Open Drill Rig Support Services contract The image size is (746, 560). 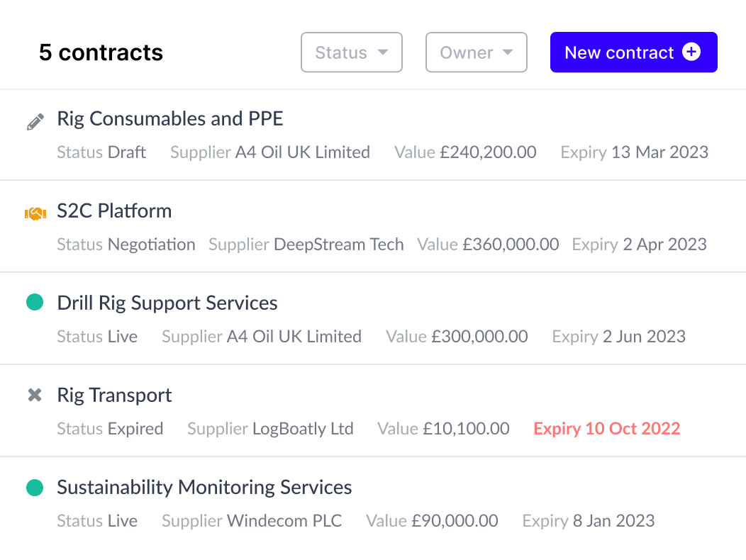(167, 303)
